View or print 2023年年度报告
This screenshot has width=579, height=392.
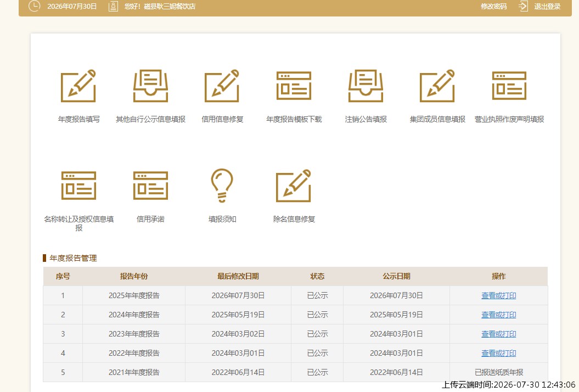498,334
